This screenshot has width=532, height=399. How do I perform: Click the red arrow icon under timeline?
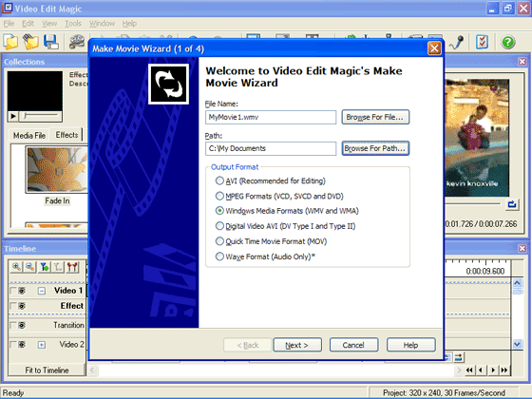click(x=458, y=357)
